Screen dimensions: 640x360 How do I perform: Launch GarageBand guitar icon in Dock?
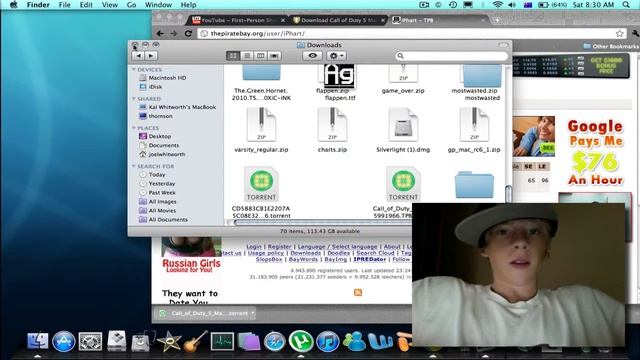point(195,341)
